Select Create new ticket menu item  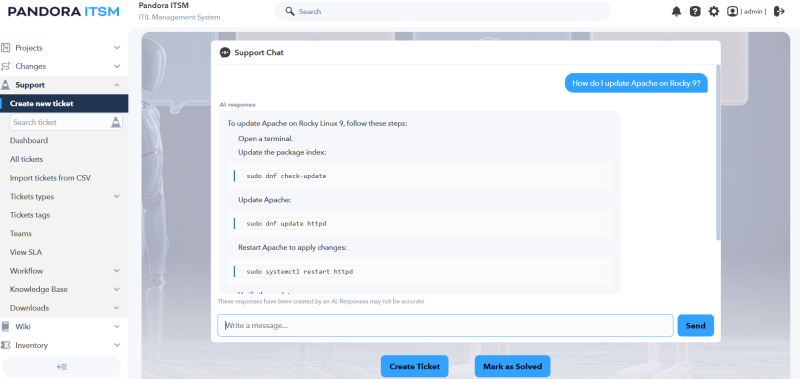tap(64, 104)
